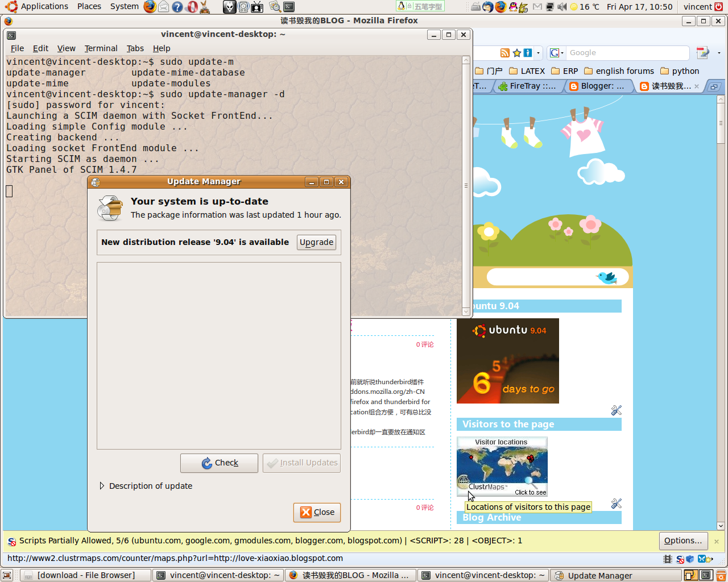Open the python bookmarks folder

click(x=680, y=71)
